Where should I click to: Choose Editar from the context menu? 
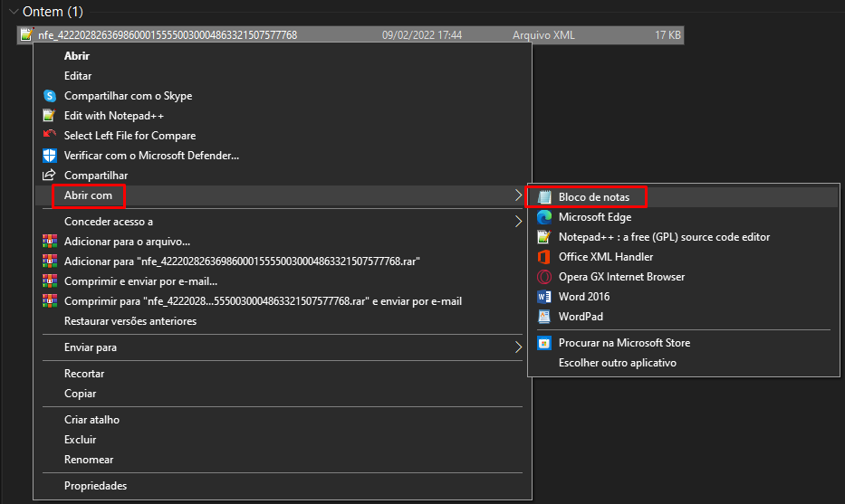coord(78,76)
